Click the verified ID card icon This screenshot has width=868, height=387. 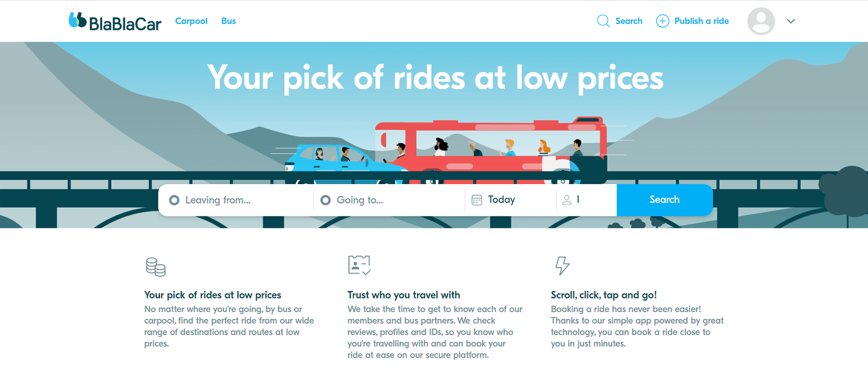point(359,265)
